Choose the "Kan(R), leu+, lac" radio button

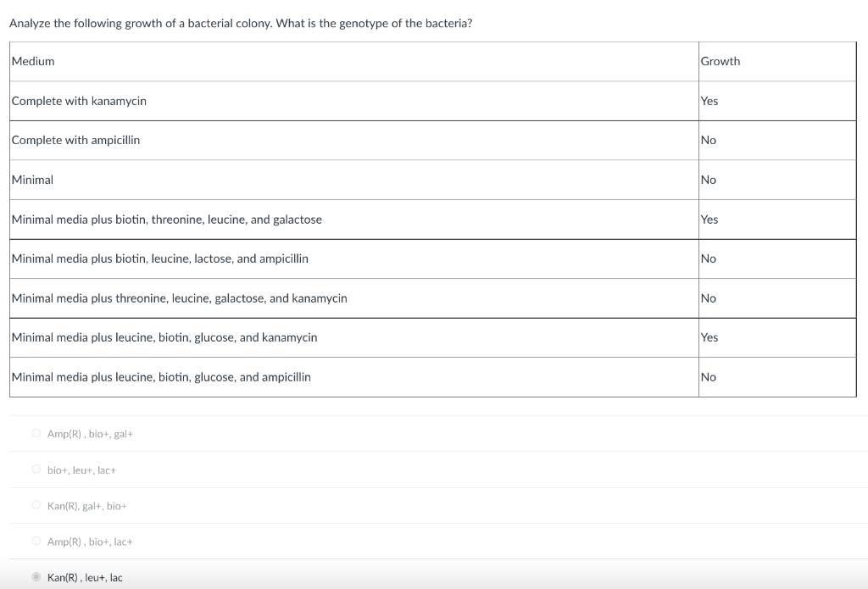36,577
